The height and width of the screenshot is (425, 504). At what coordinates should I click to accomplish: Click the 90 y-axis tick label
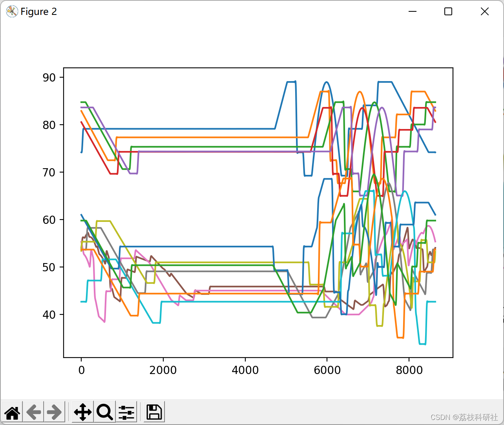coord(49,78)
